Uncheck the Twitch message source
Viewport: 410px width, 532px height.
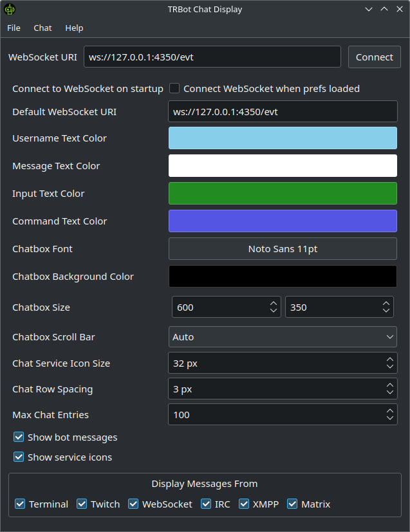pos(82,504)
